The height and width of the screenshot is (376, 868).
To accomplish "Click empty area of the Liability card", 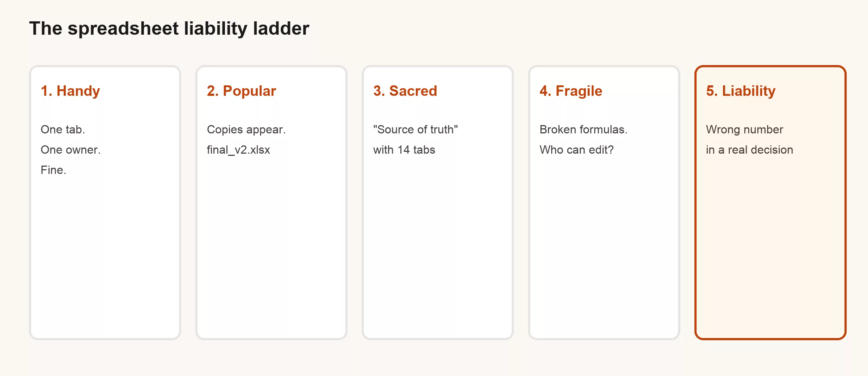I will 770,246.
